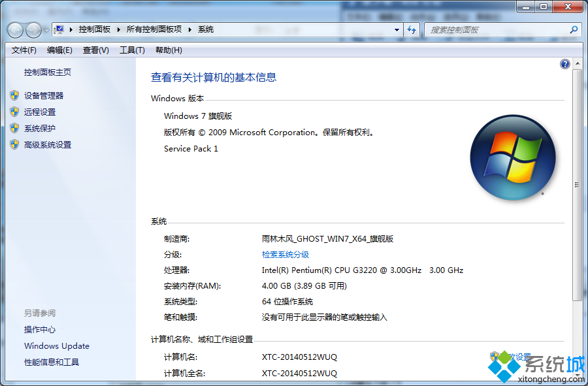Click the 4.00 GB (3.89 GB 可用) RAM value
The width and height of the screenshot is (588, 386).
304,286
